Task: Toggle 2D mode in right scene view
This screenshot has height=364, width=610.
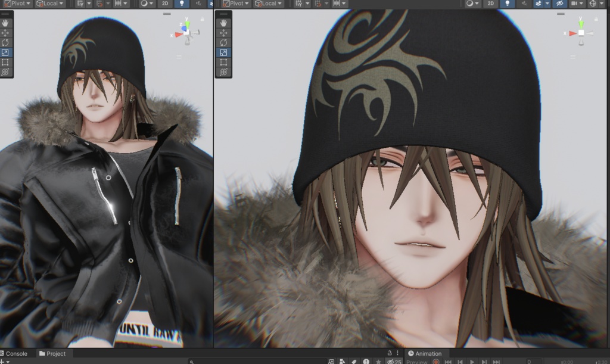Action: point(491,4)
